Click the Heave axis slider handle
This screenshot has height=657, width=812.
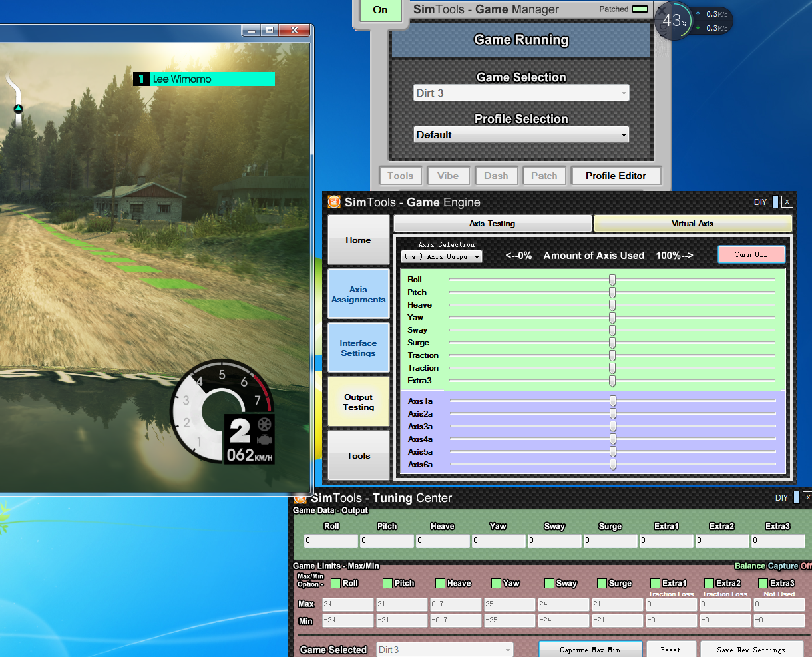[612, 305]
